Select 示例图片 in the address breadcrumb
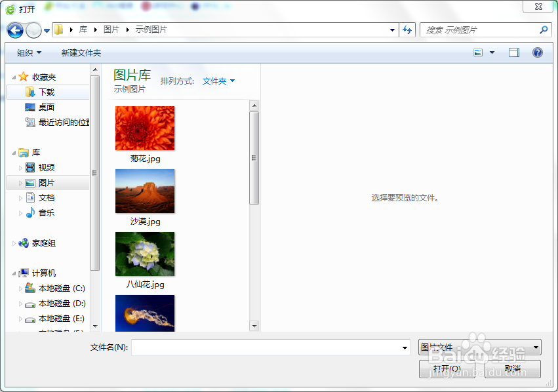This screenshot has height=392, width=558. tap(151, 29)
